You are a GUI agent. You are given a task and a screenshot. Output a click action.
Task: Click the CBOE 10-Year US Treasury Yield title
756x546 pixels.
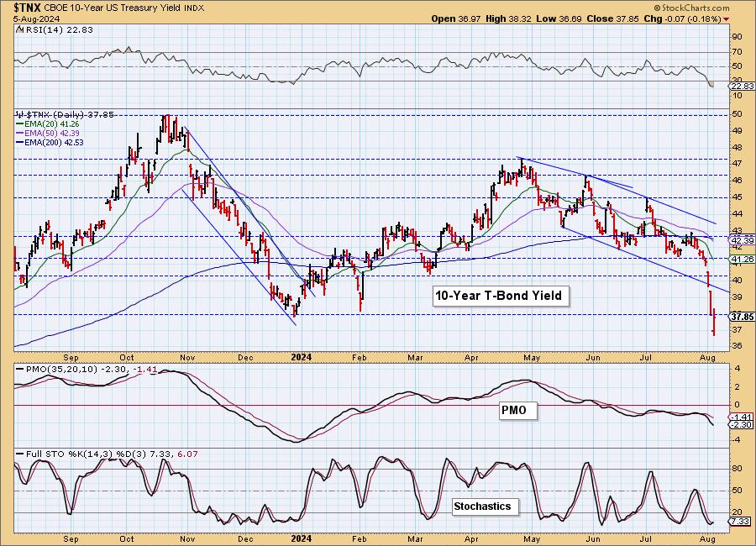click(113, 8)
